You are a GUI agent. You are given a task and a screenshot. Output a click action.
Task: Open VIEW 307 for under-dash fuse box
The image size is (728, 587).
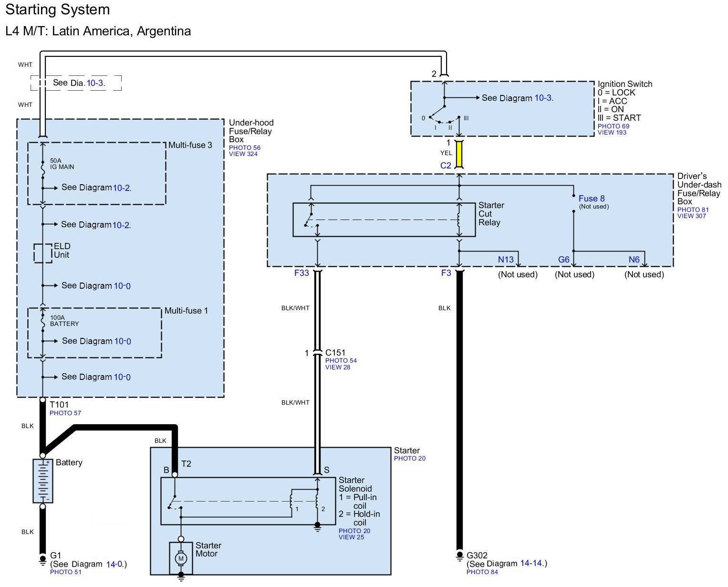coord(691,216)
